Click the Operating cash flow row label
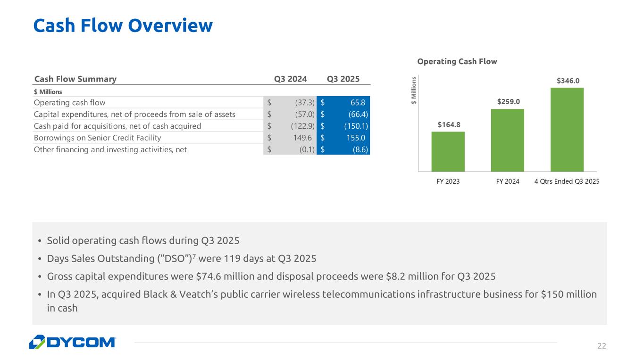The image size is (644, 361). click(69, 102)
